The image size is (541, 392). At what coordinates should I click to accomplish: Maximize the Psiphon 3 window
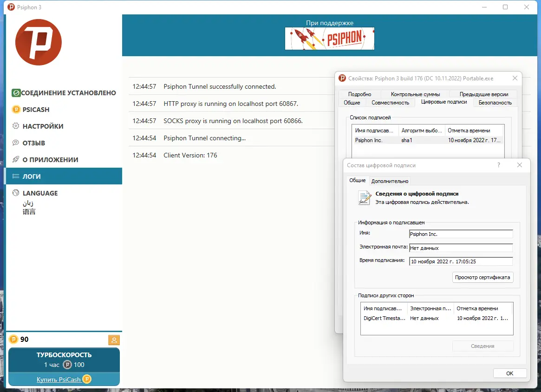click(505, 7)
